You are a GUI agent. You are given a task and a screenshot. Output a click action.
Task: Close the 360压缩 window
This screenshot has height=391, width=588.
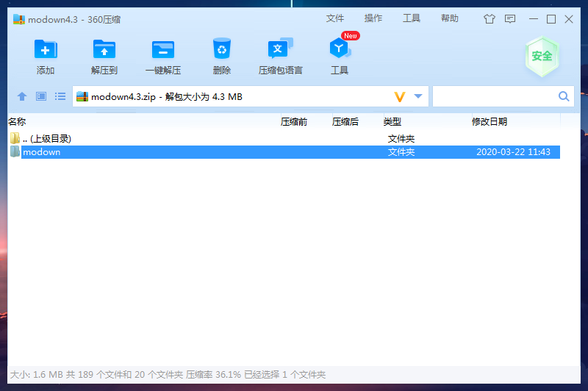tap(568, 19)
